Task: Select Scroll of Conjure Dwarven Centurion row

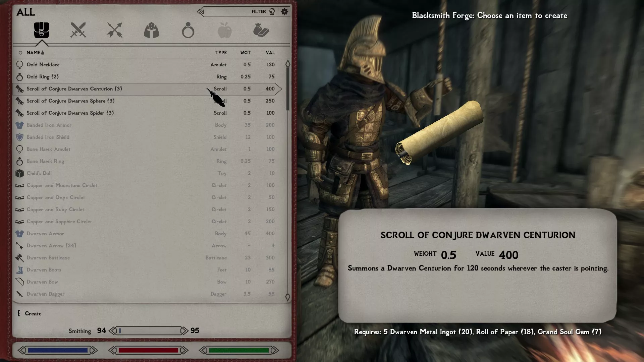Action: (x=147, y=89)
